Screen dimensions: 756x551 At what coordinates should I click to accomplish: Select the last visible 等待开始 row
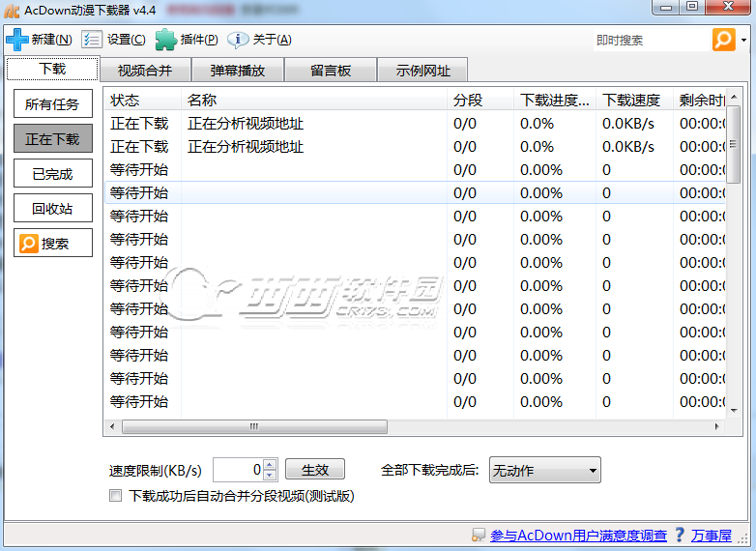415,401
